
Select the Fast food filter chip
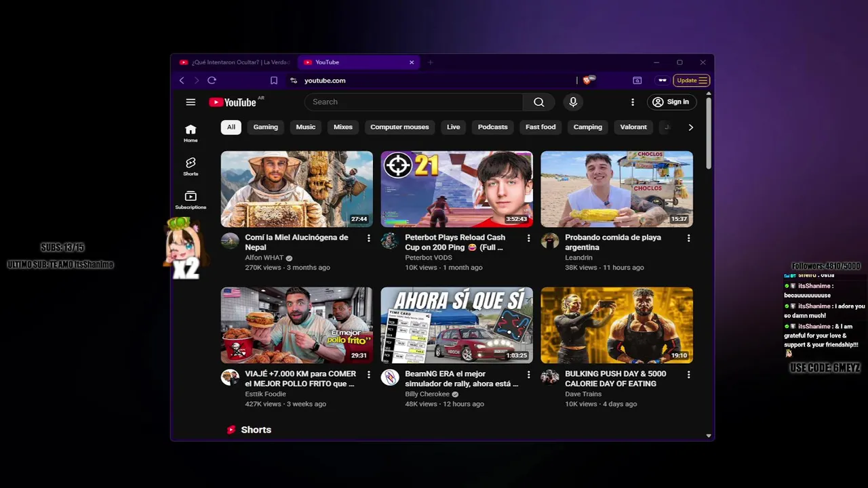click(x=540, y=127)
